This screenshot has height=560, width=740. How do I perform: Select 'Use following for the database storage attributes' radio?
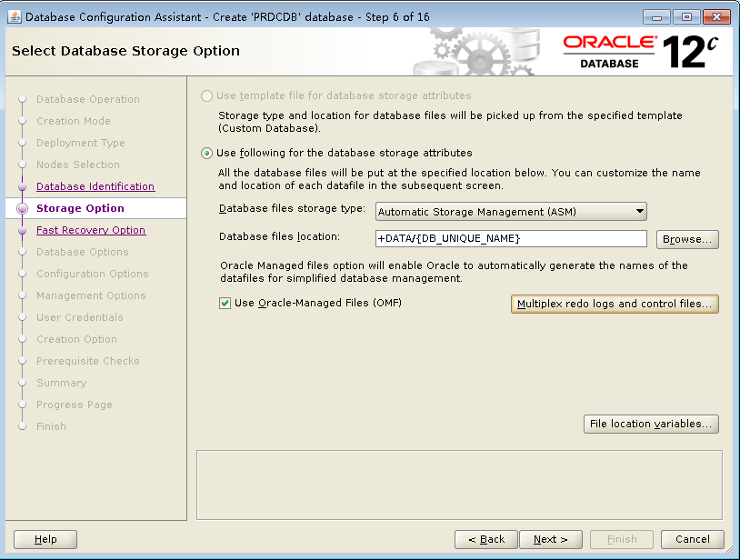206,154
